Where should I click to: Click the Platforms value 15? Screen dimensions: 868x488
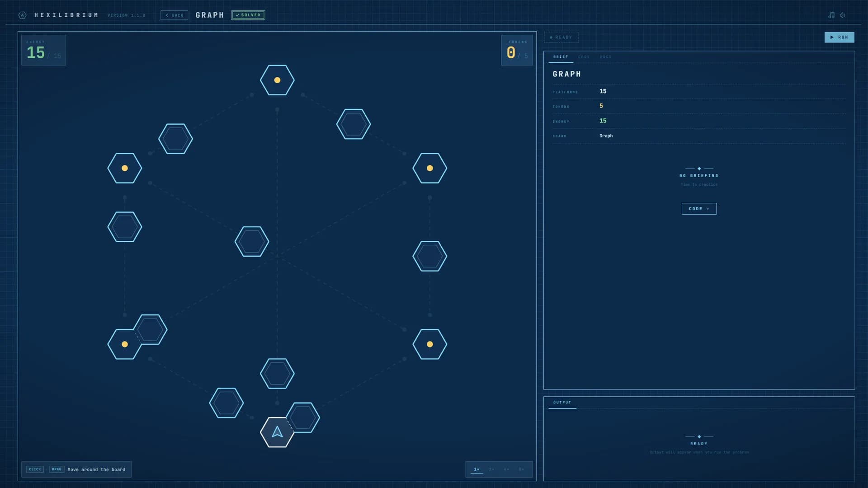click(603, 91)
